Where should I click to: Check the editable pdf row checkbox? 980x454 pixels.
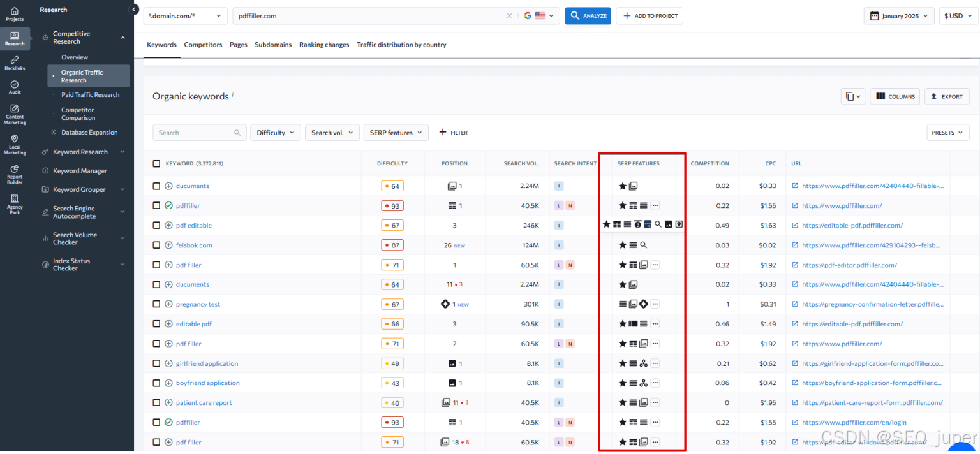156,324
